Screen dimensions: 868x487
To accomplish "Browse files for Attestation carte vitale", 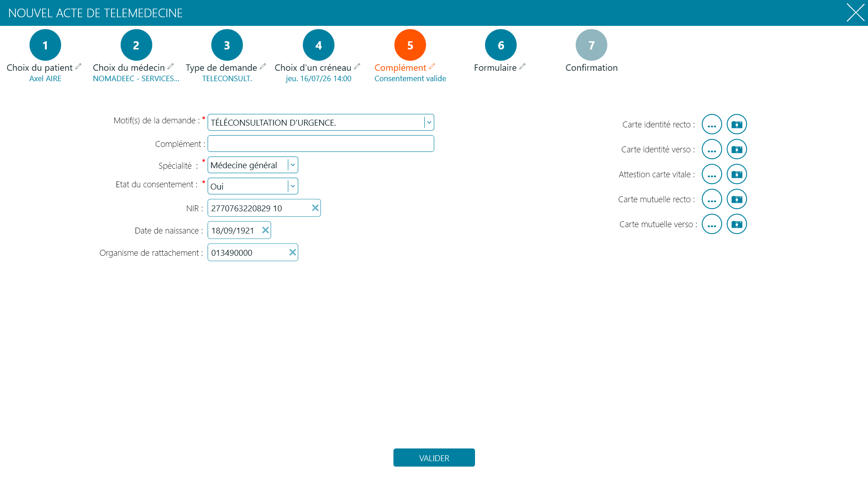I will click(712, 174).
